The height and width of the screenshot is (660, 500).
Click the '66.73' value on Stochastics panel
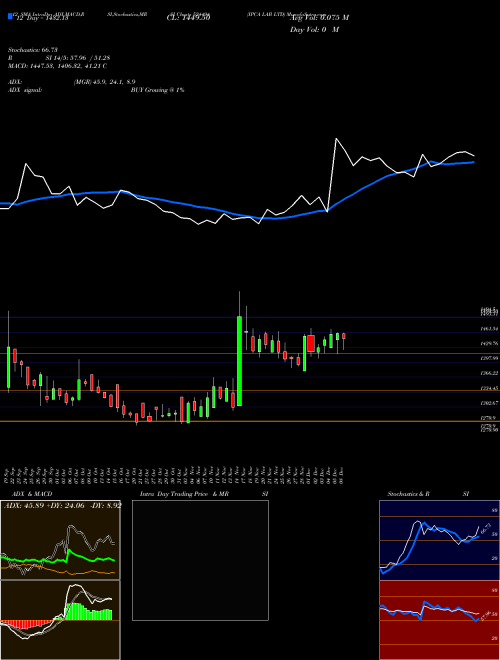click(487, 530)
